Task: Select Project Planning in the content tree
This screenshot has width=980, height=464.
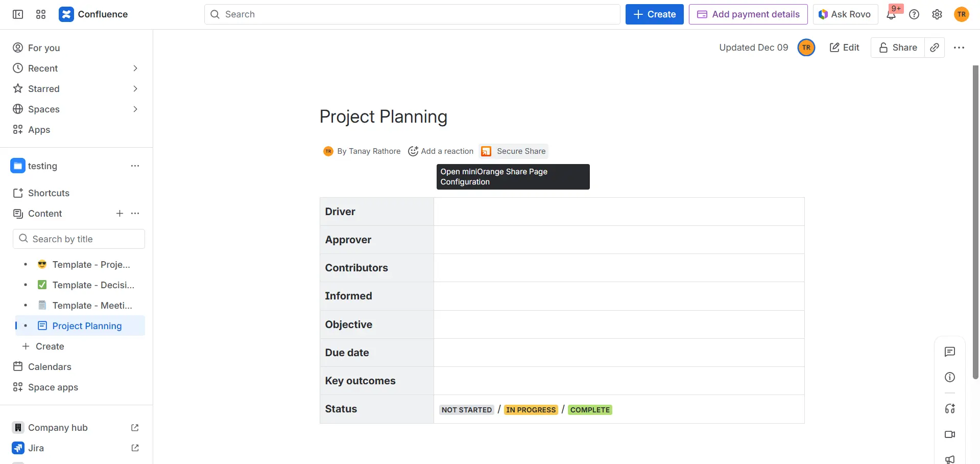Action: [87, 326]
